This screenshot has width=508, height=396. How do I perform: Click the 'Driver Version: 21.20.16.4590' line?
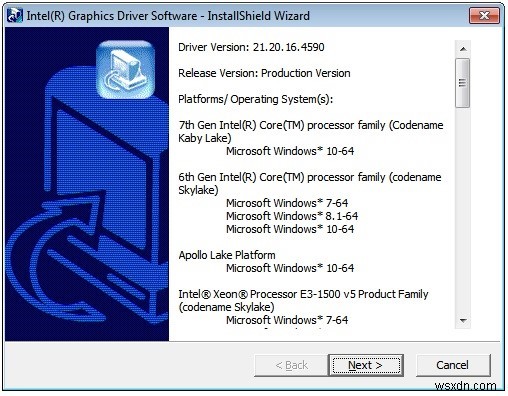pyautogui.click(x=251, y=47)
